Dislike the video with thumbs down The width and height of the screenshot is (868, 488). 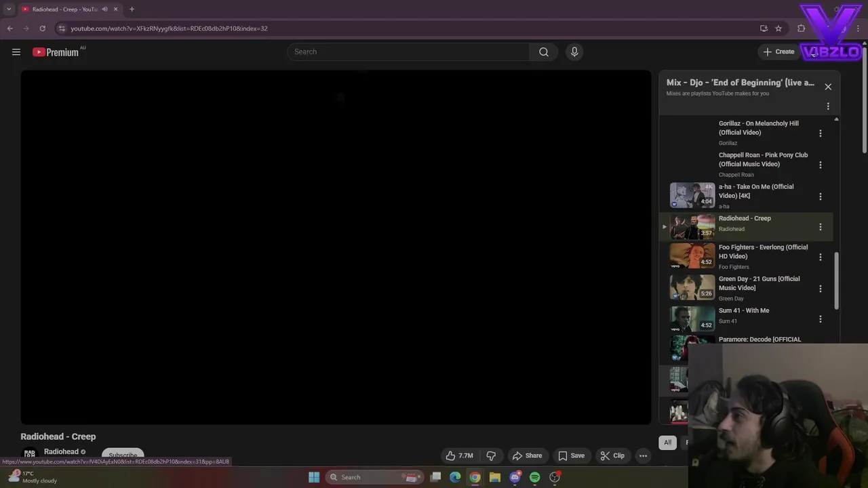(491, 455)
